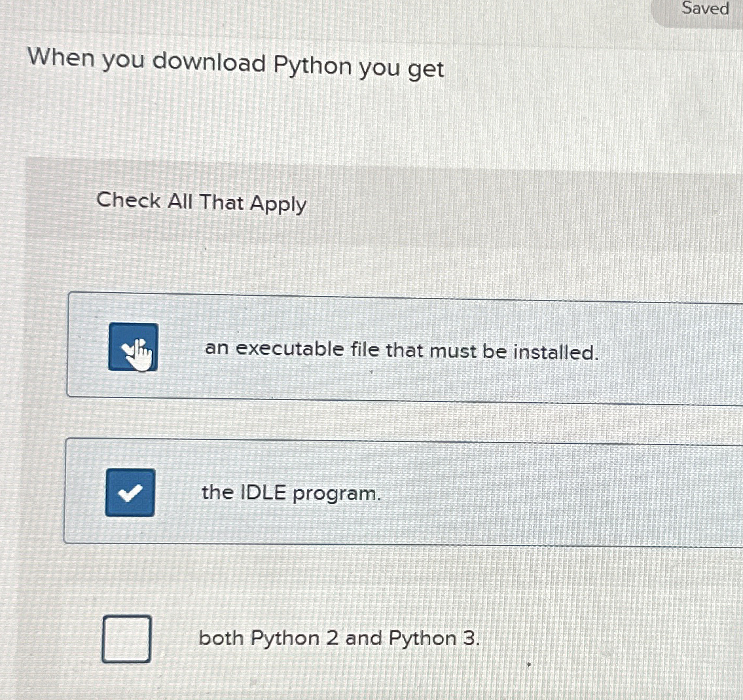Toggle the checkmark icon beside 'the IDLE program'
The height and width of the screenshot is (700, 743).
(x=130, y=491)
